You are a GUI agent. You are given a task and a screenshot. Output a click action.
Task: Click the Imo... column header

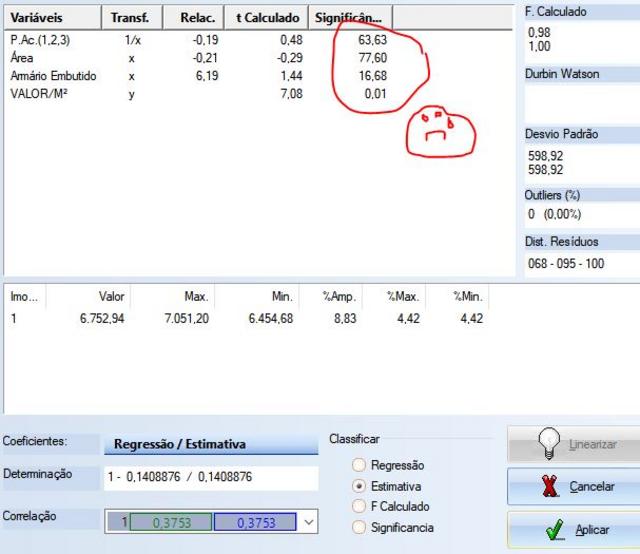[x=24, y=296]
